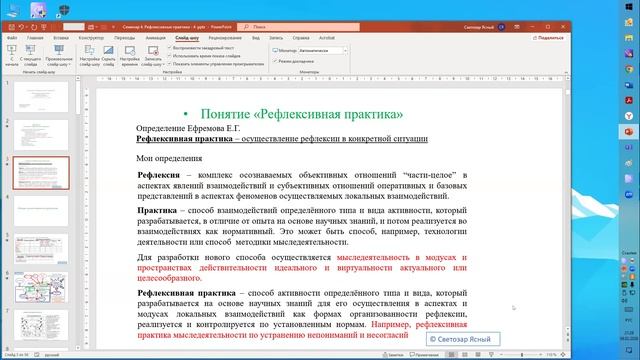640x360 pixels.
Task: Switch to Reading view in status bar
Action: pyautogui.click(x=478, y=355)
